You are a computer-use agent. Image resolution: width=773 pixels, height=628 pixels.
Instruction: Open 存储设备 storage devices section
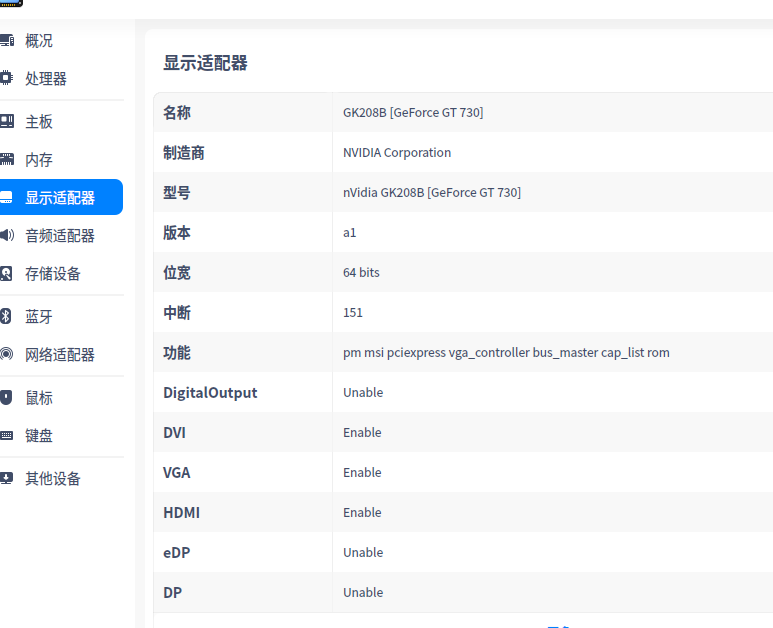[53, 274]
